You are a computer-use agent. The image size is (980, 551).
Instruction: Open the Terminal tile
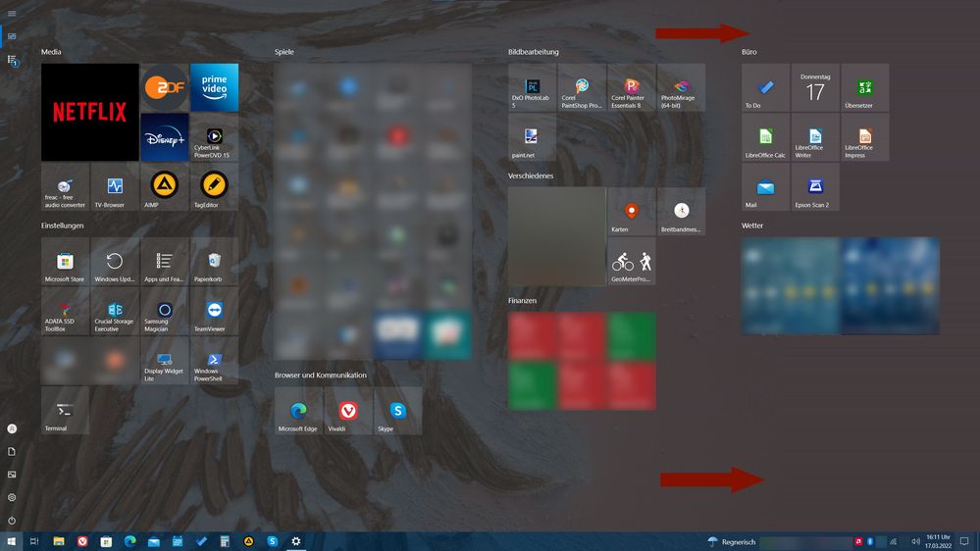click(65, 411)
